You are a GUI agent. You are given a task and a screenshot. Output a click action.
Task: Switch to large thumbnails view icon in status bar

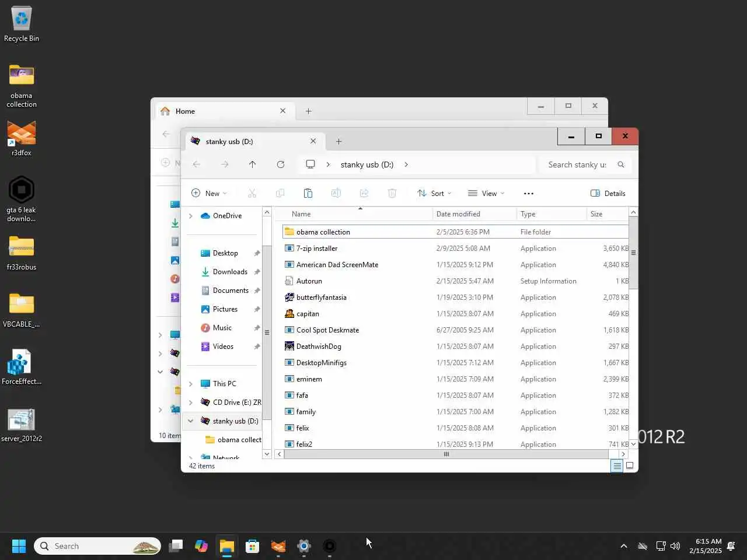[x=630, y=466]
